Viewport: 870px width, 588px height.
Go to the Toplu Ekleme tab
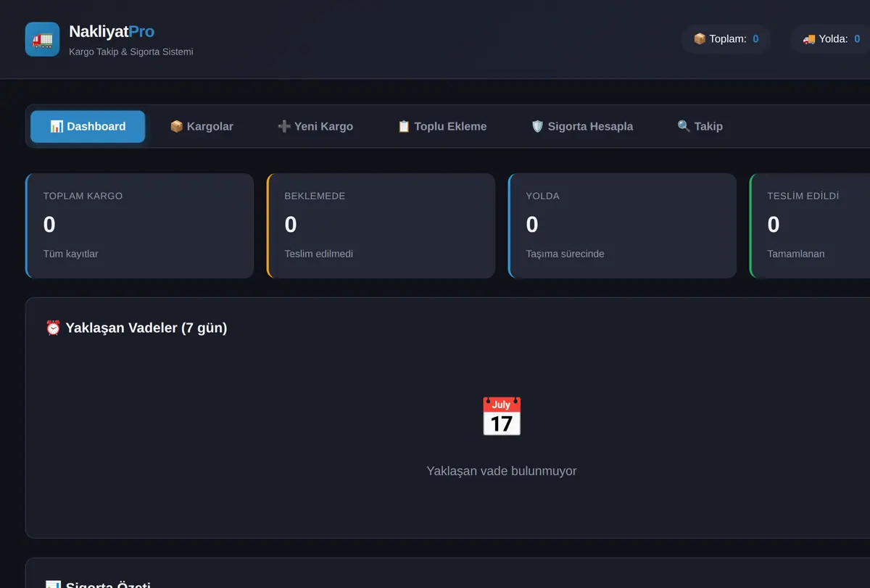(442, 126)
